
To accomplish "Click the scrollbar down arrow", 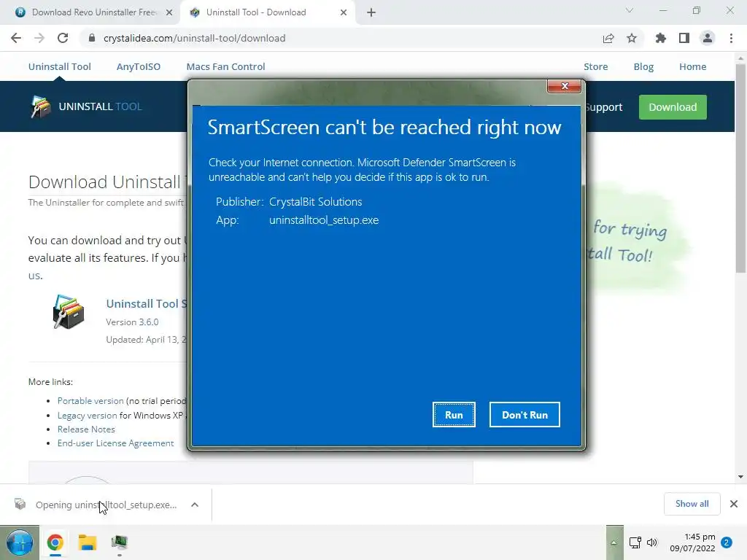I will [x=740, y=477].
